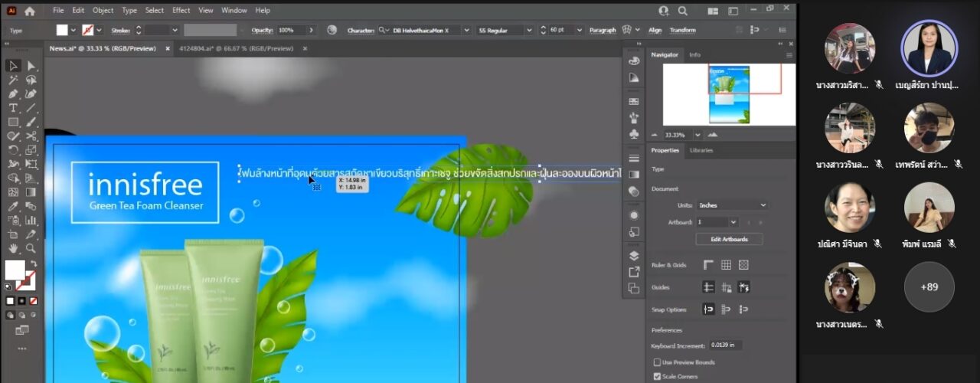Image resolution: width=980 pixels, height=383 pixels.
Task: Select the Selection tool arrow
Action: click(x=13, y=66)
